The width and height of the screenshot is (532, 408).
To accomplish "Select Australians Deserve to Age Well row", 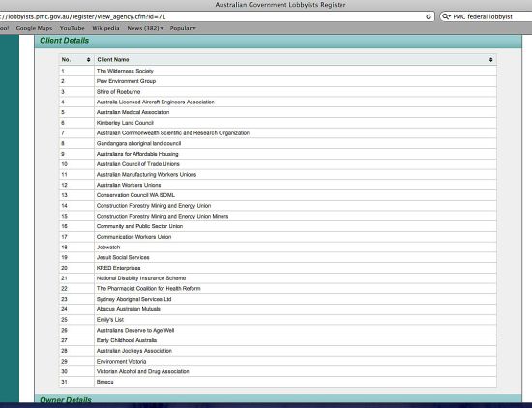I will [278, 330].
